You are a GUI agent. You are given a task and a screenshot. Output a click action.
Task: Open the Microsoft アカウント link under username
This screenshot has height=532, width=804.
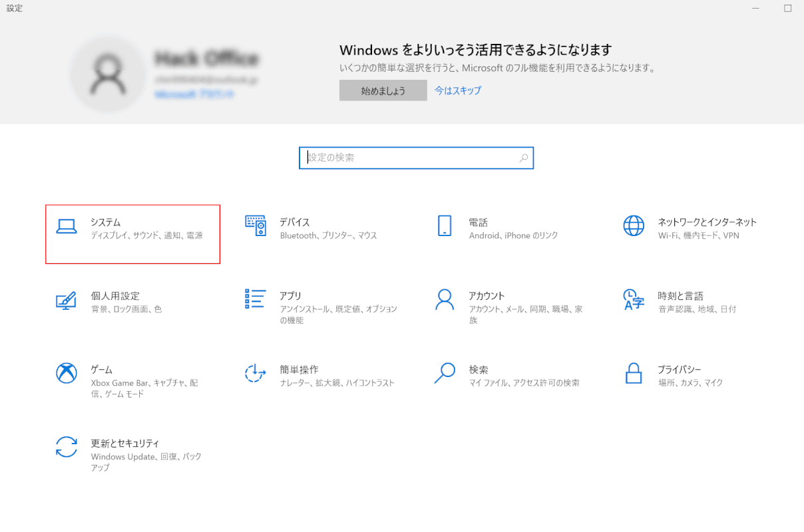[194, 95]
